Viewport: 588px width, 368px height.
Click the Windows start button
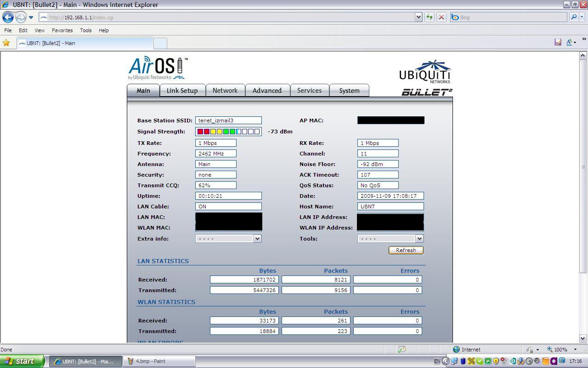(x=22, y=361)
